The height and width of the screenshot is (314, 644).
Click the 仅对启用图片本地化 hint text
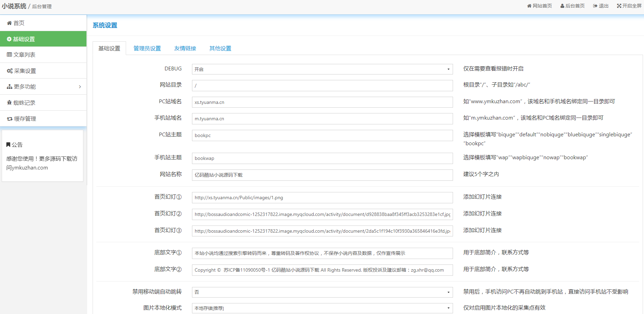(x=504, y=308)
